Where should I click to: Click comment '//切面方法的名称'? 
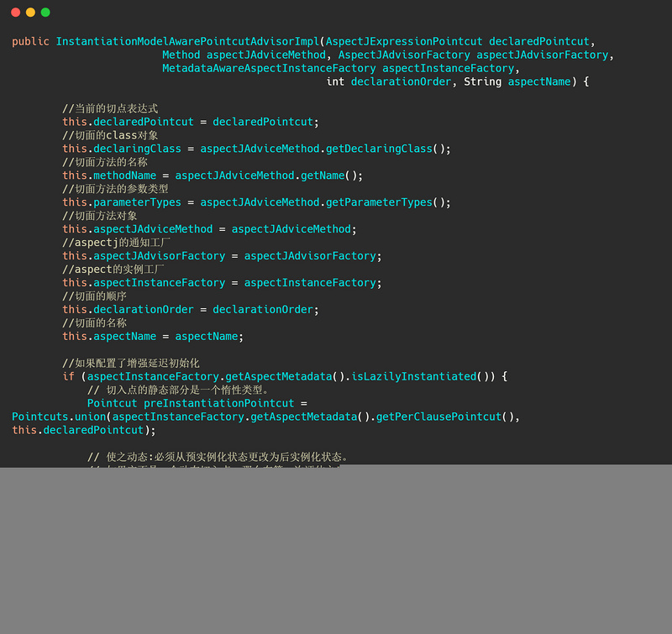coord(105,162)
